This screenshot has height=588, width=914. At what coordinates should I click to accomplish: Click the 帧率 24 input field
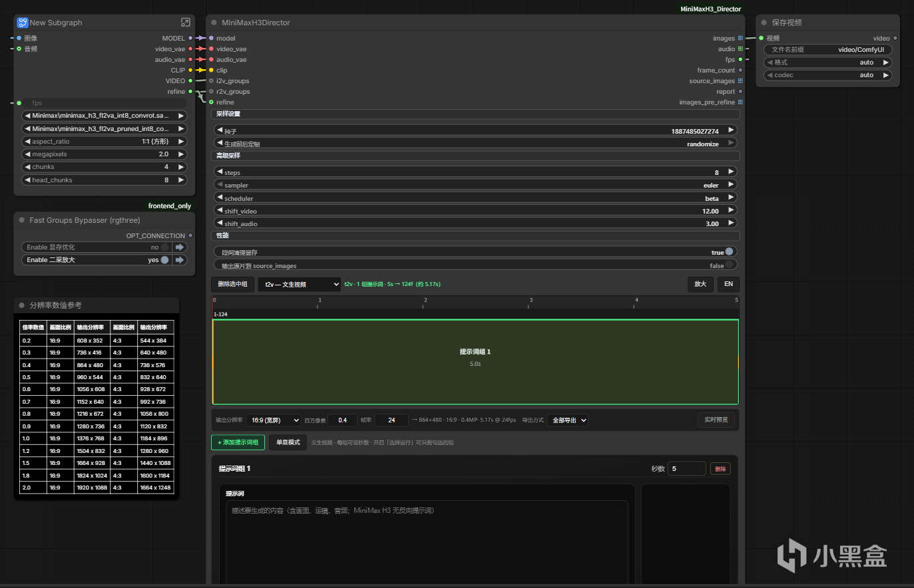391,420
